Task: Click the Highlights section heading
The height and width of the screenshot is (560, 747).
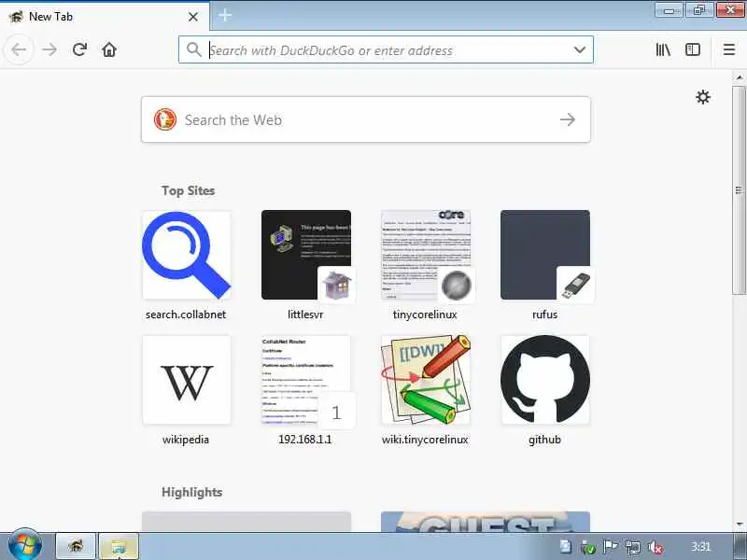Action: pyautogui.click(x=192, y=492)
